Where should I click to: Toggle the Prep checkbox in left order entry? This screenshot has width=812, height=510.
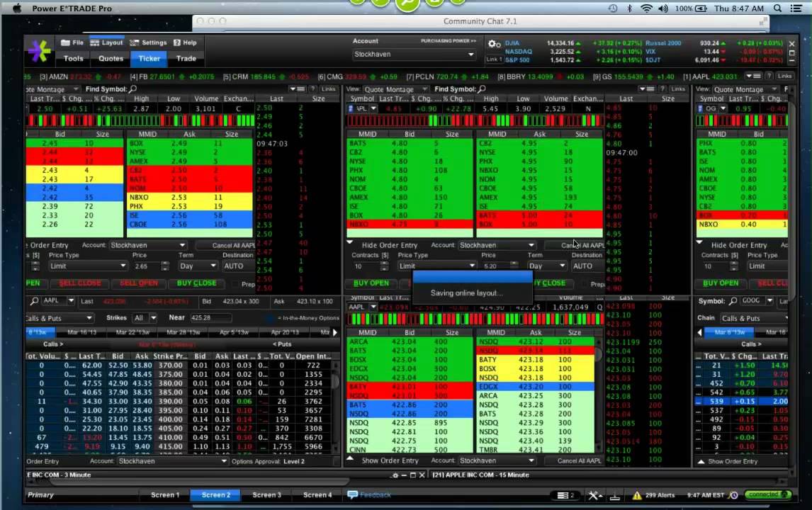pyautogui.click(x=235, y=283)
